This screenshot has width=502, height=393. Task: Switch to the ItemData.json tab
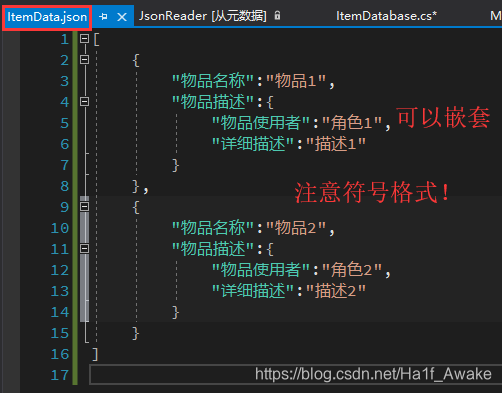(x=47, y=17)
